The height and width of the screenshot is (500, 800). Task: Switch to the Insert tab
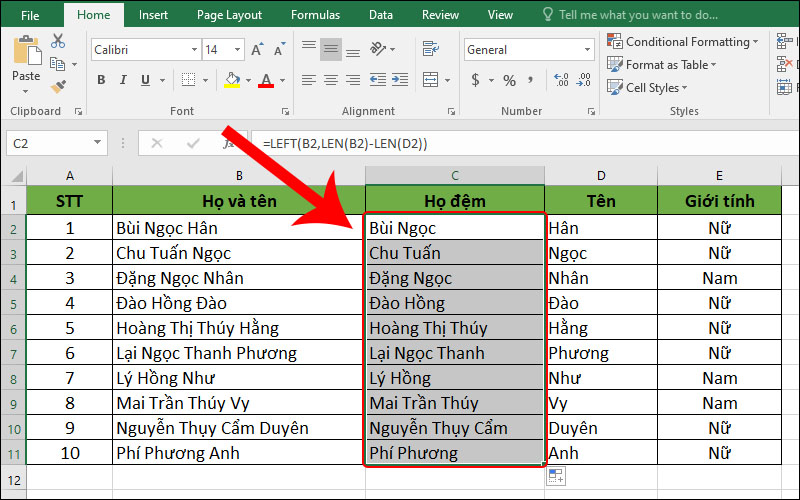tap(153, 15)
